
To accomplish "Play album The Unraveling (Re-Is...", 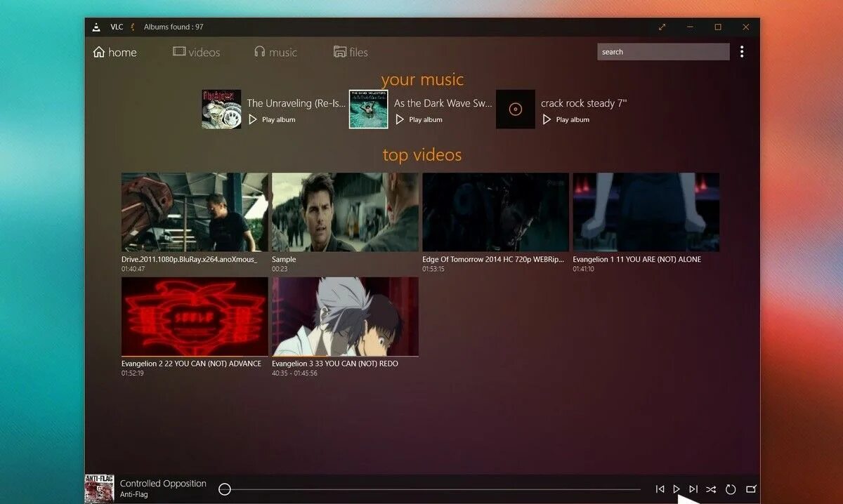I will click(x=272, y=120).
